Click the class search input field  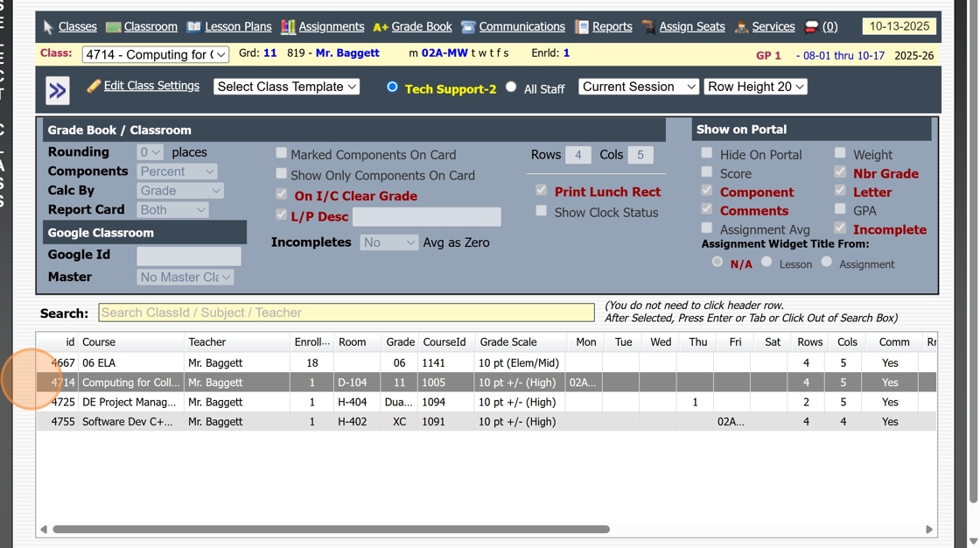click(346, 313)
